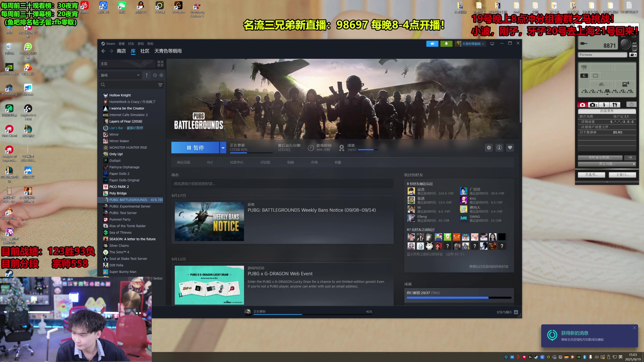
Task: Open Riot Client desktop icon
Action: click(9, 131)
